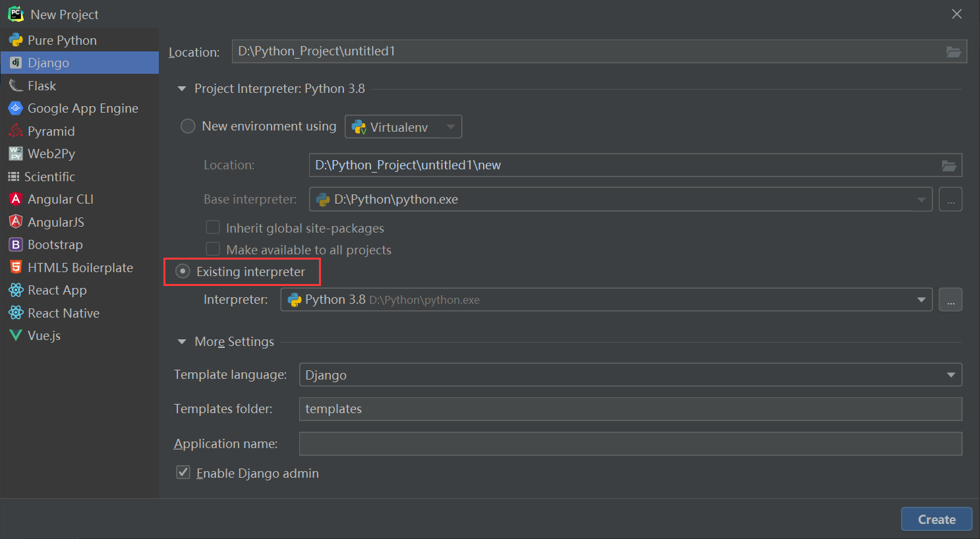Image resolution: width=980 pixels, height=539 pixels.
Task: Click the AngularJS shield icon
Action: click(16, 222)
